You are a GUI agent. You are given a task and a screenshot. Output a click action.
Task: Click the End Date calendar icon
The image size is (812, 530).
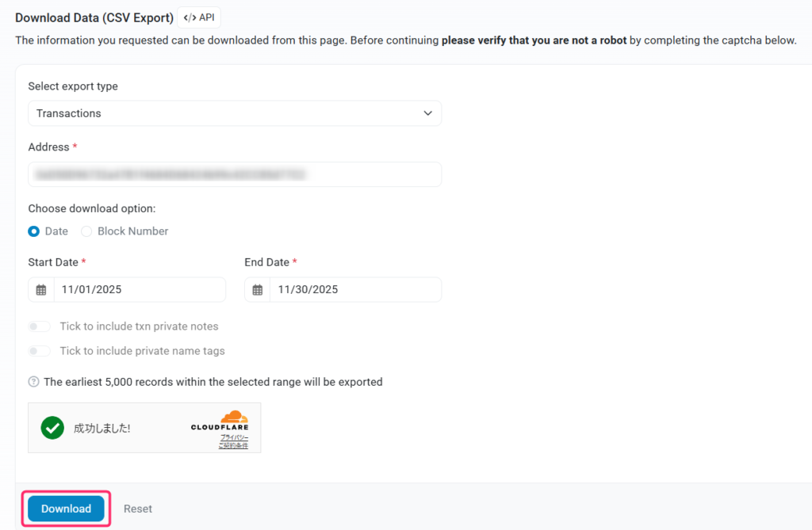click(258, 290)
